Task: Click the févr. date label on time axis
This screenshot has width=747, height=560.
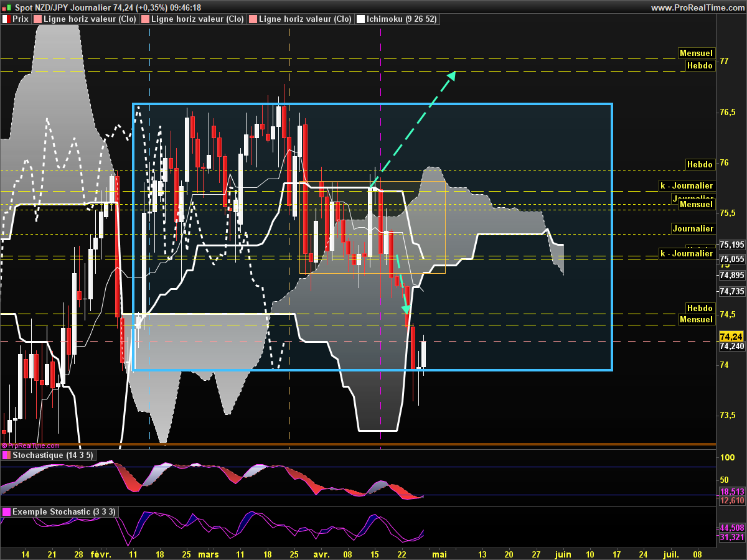Action: coord(101,554)
